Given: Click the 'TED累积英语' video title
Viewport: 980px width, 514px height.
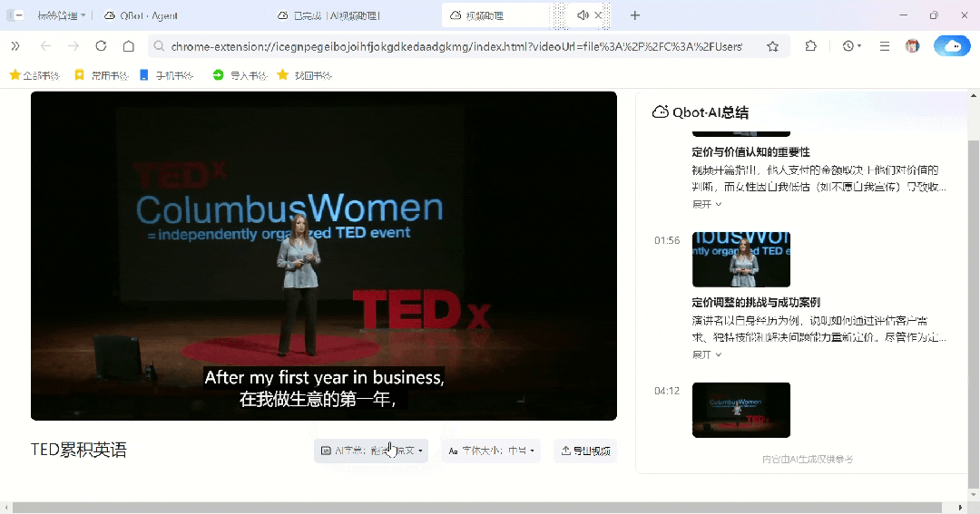Looking at the screenshot, I should (79, 450).
